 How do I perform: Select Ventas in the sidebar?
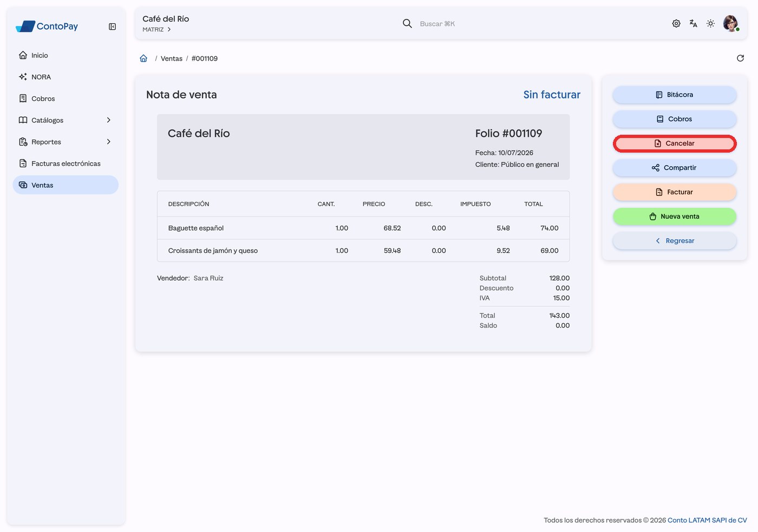tap(66, 185)
